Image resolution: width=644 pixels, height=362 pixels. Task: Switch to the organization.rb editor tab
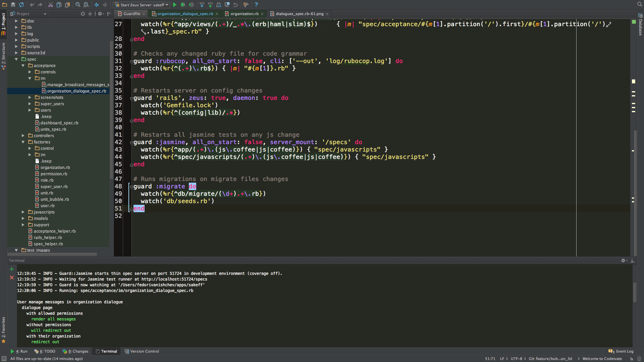click(244, 14)
